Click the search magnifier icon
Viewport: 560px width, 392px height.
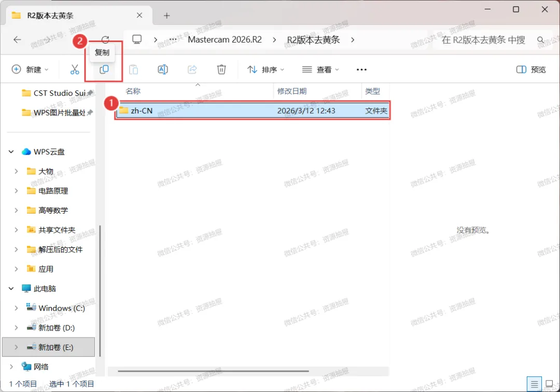click(x=541, y=39)
